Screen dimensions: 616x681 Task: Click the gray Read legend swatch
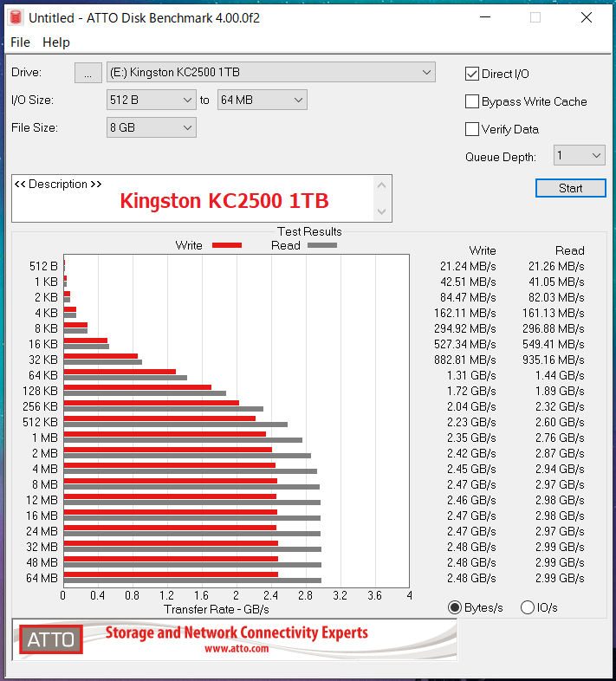click(322, 245)
